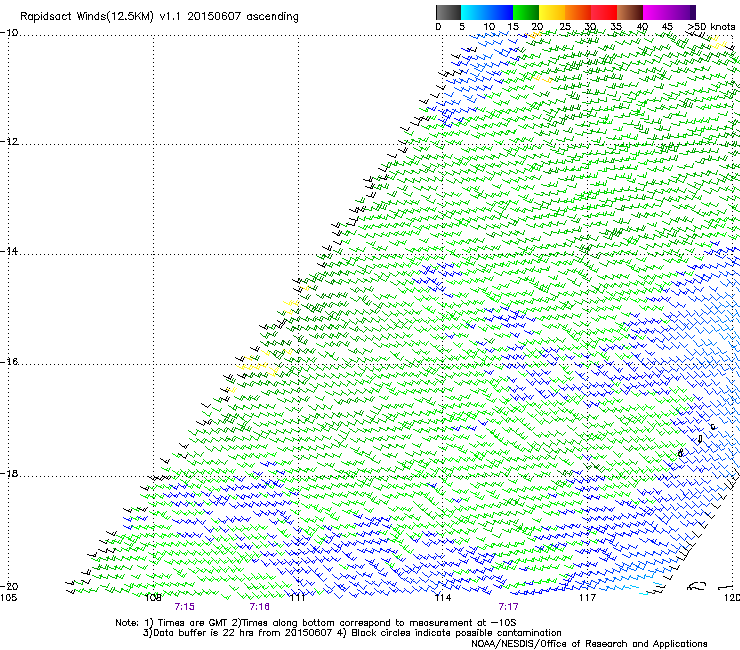Click the cyan 5–10 knots color swatch

pos(473,12)
